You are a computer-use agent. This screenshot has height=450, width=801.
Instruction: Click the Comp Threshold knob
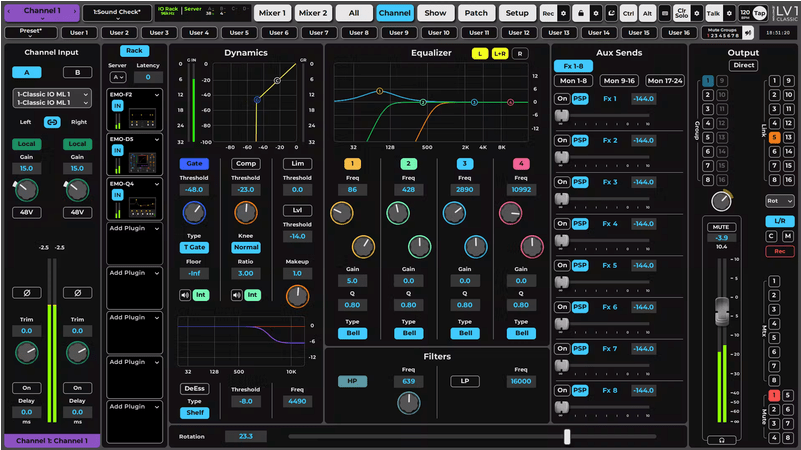[246, 212]
